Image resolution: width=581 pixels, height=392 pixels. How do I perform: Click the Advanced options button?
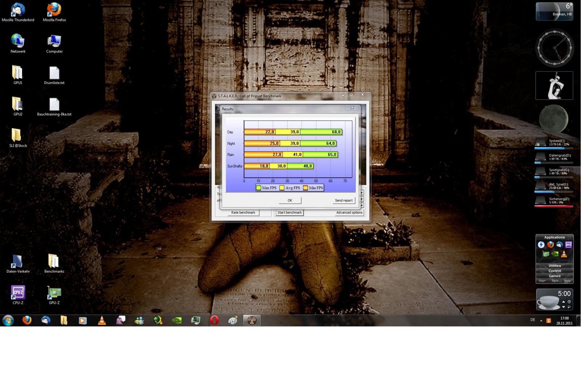tap(349, 213)
